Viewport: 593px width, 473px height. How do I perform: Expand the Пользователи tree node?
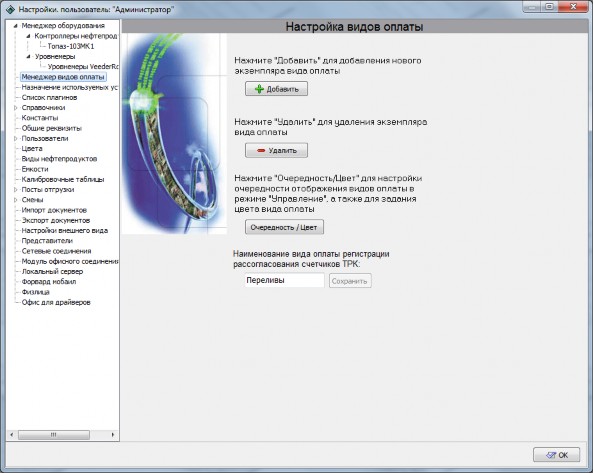(16, 138)
